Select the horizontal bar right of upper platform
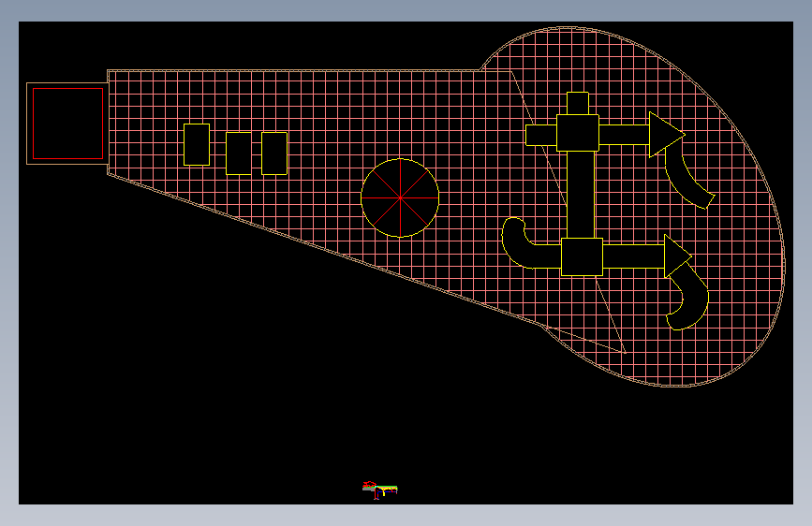The height and width of the screenshot is (526, 812). tap(624, 135)
